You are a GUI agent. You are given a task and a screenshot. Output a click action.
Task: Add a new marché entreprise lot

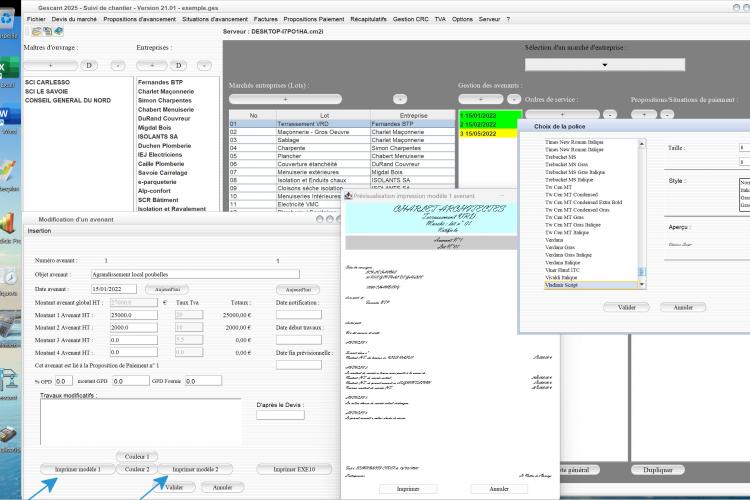286,99
